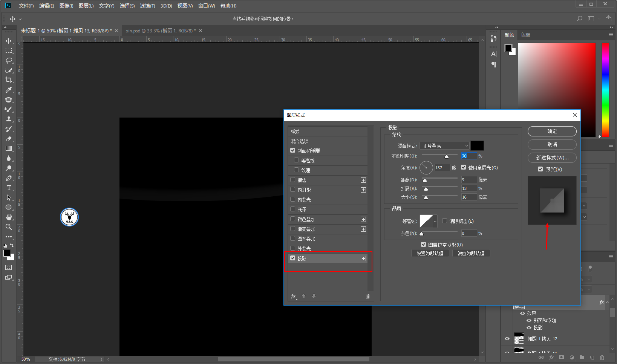This screenshot has width=617, height=364.
Task: Click the rainbow hue strip in Color panel
Action: click(x=606, y=90)
